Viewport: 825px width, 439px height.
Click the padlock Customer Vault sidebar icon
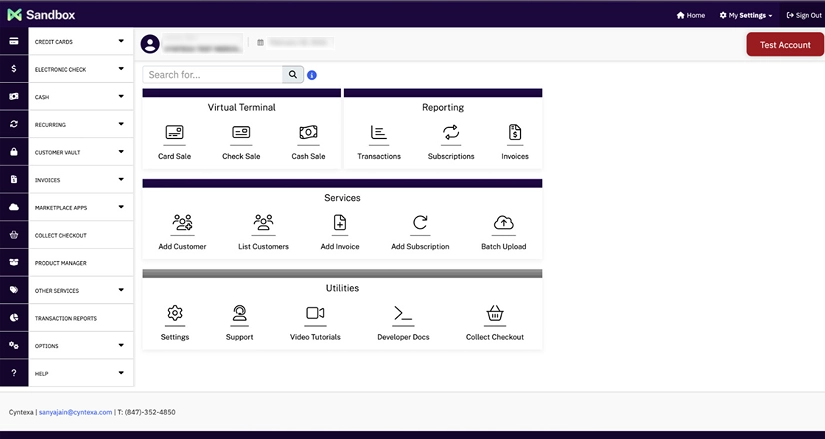pyautogui.click(x=14, y=152)
